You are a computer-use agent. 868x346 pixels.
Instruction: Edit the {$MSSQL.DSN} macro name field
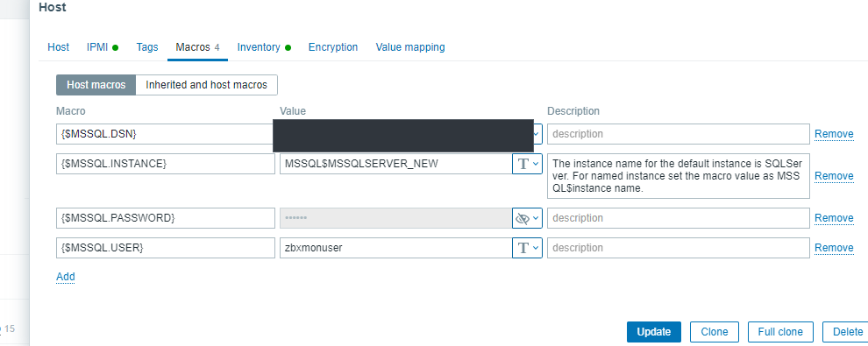click(x=166, y=134)
